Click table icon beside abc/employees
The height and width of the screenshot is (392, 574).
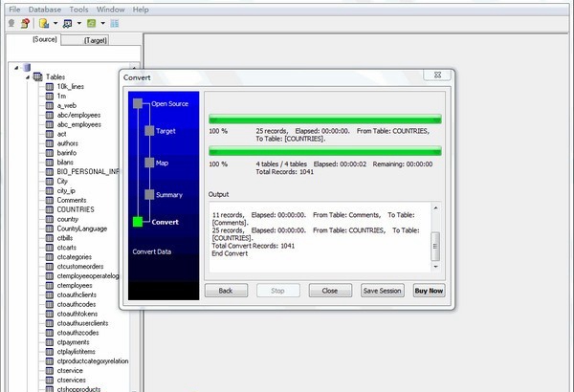[x=50, y=115]
